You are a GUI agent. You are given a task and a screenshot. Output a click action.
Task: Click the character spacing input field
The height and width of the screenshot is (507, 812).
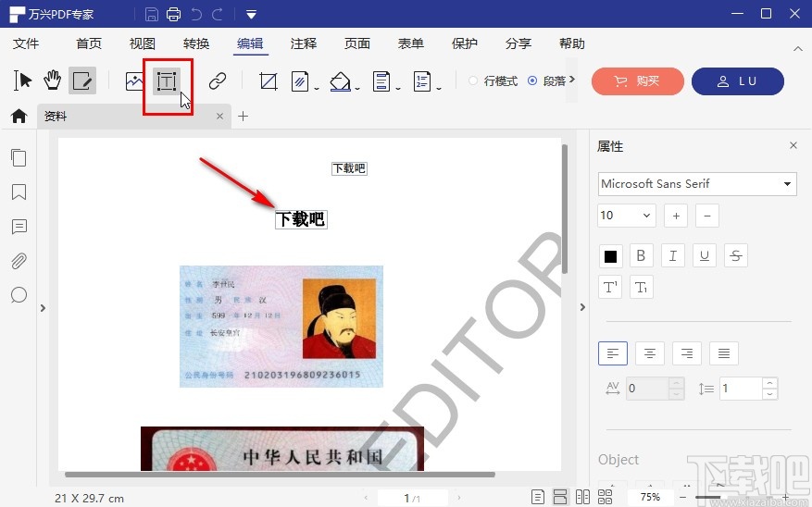pyautogui.click(x=649, y=389)
